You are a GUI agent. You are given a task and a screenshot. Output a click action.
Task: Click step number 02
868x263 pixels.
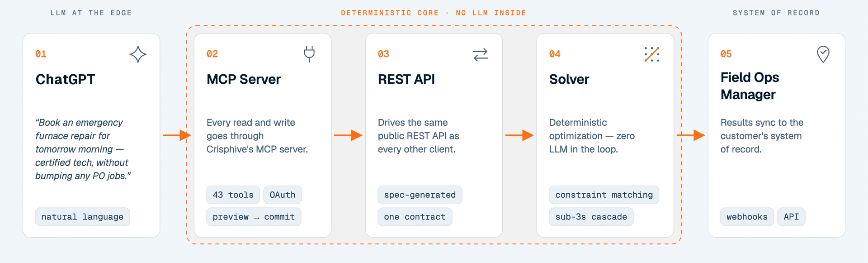tap(212, 54)
